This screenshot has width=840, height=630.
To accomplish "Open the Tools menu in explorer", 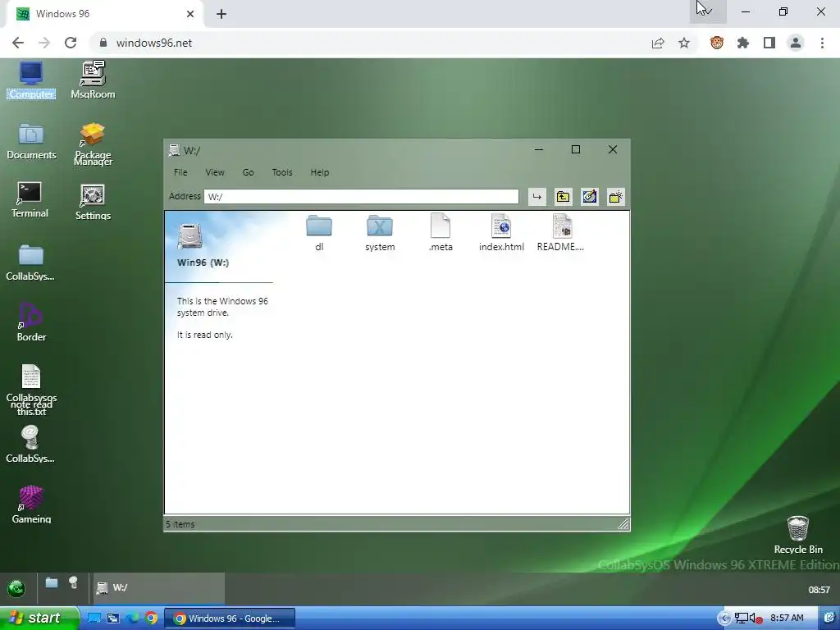I will click(x=282, y=172).
